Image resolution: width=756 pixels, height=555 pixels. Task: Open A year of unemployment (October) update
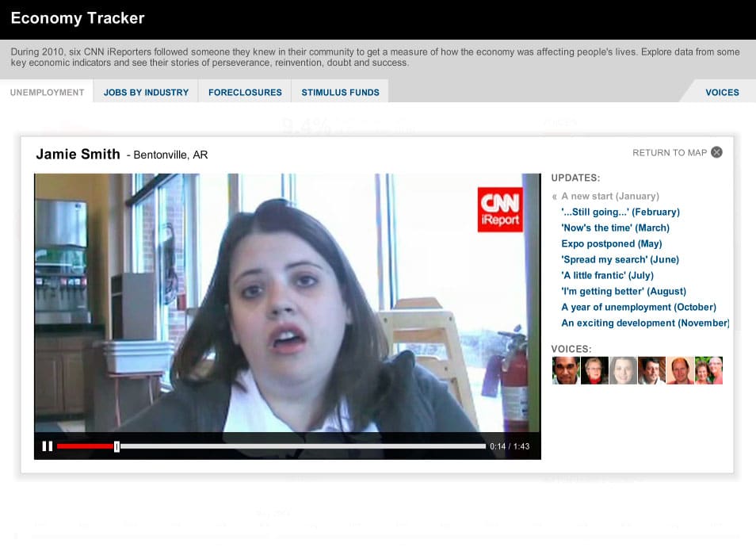639,308
